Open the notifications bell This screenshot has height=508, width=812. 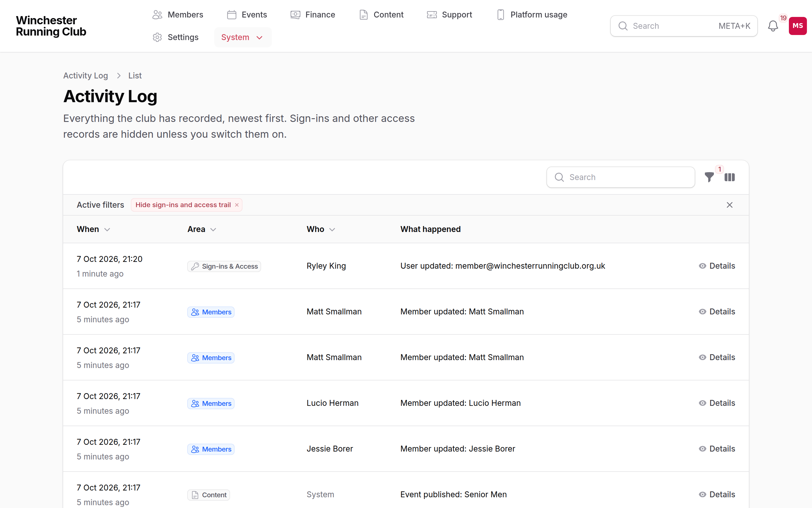(x=773, y=26)
